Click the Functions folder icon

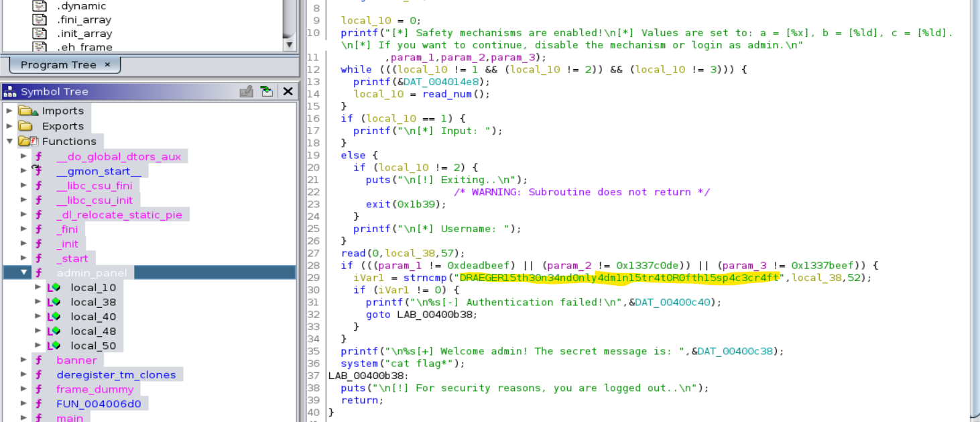point(28,141)
